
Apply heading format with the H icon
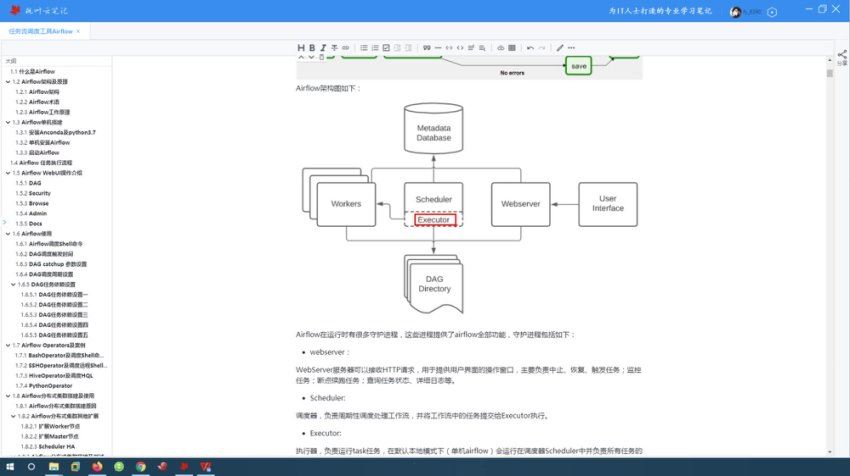[301, 48]
